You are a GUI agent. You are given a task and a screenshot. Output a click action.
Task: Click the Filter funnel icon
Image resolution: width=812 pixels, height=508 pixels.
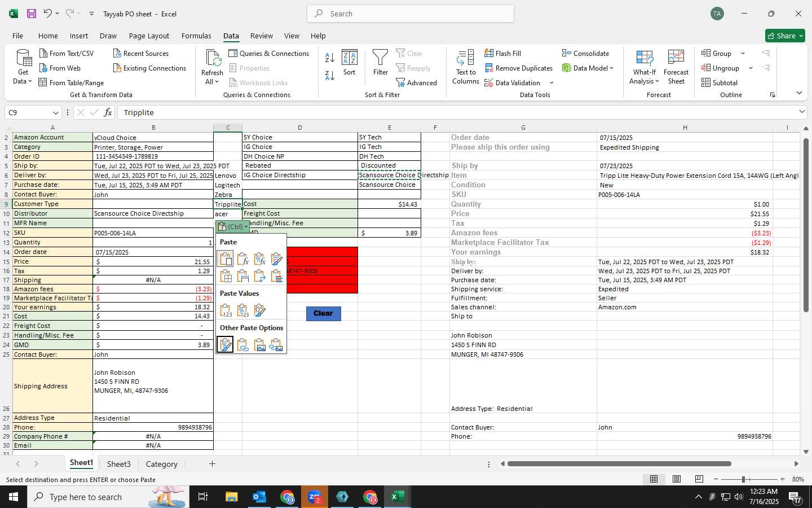(x=380, y=63)
